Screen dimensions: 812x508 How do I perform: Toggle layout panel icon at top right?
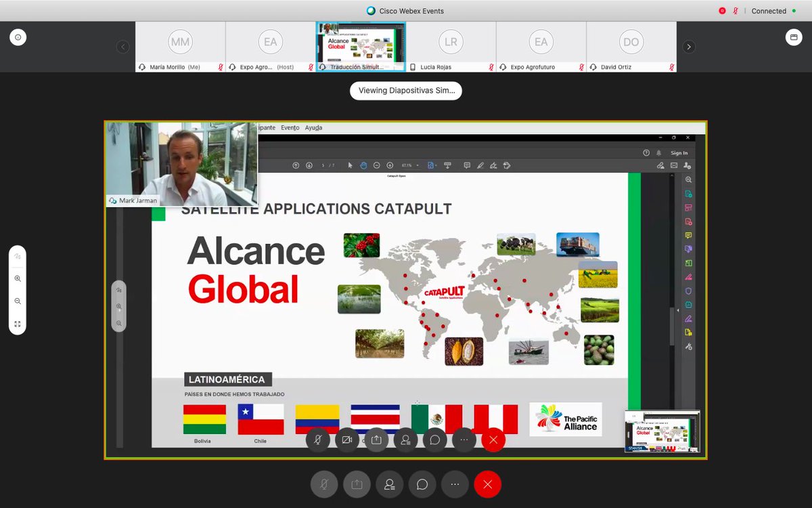(793, 38)
